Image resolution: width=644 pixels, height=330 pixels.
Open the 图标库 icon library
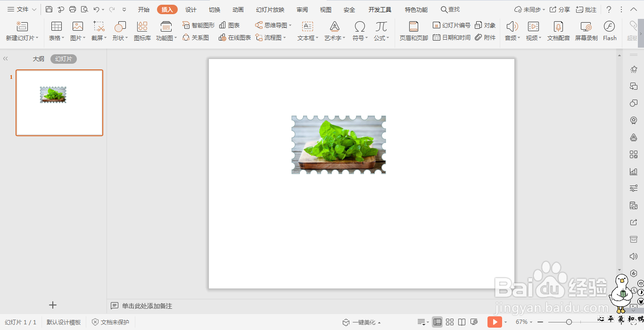point(142,31)
